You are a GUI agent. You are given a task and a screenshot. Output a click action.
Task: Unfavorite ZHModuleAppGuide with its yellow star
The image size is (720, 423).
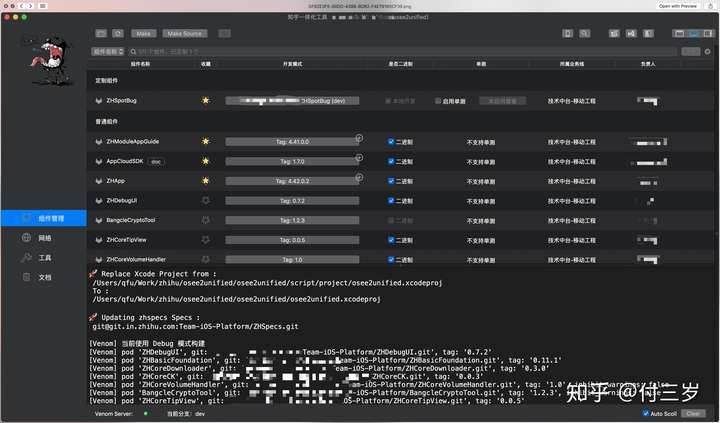click(x=205, y=141)
